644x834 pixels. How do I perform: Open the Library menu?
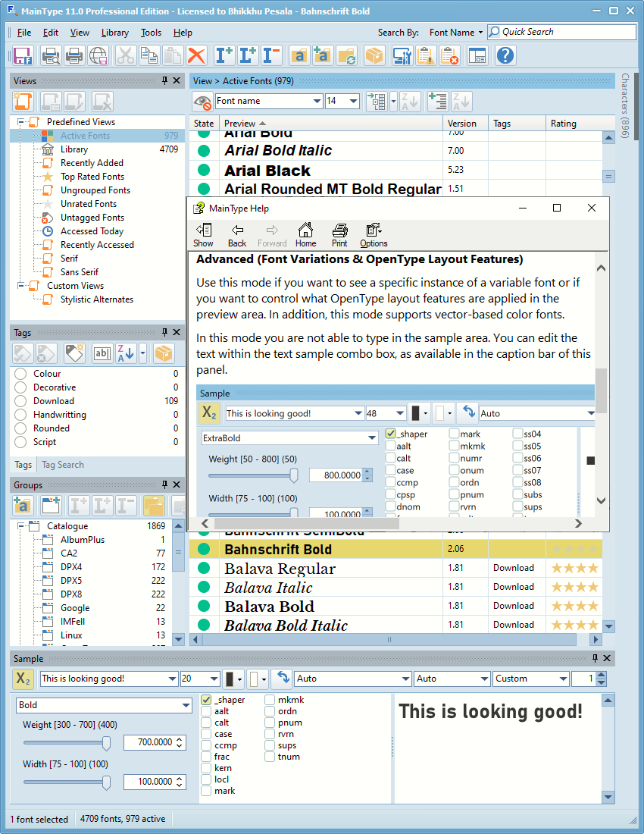click(114, 33)
